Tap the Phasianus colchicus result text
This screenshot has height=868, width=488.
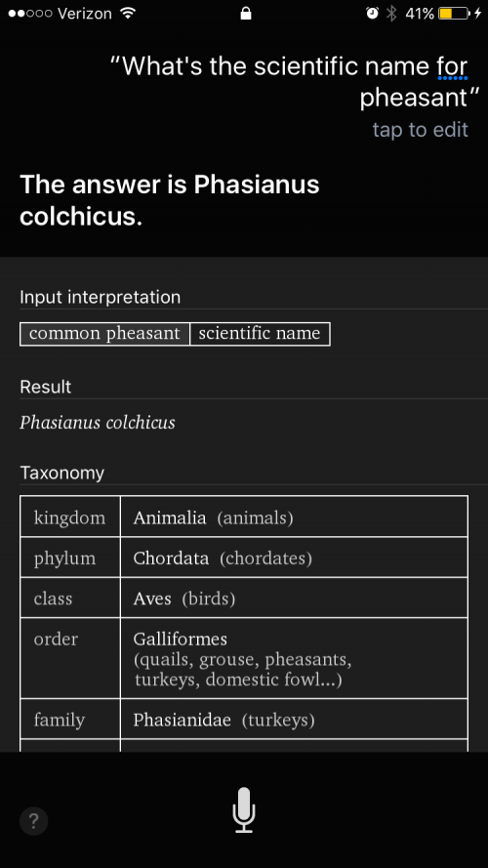[x=98, y=423]
